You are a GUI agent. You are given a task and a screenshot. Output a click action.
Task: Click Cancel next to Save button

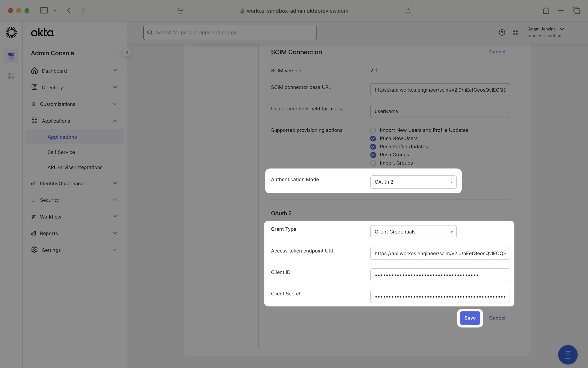click(497, 318)
